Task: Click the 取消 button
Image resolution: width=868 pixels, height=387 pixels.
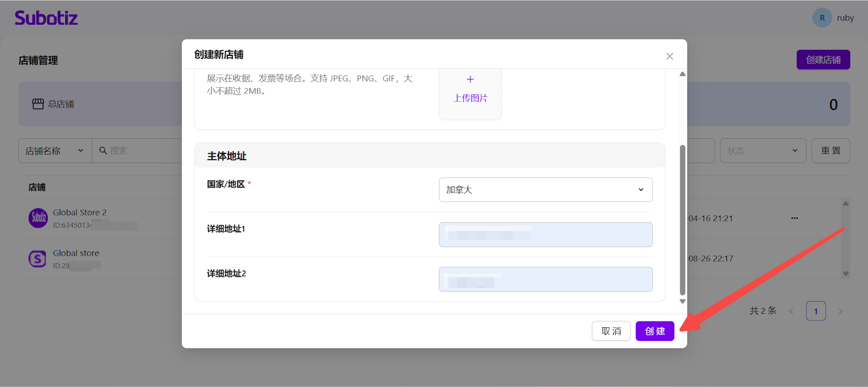Action: point(611,331)
